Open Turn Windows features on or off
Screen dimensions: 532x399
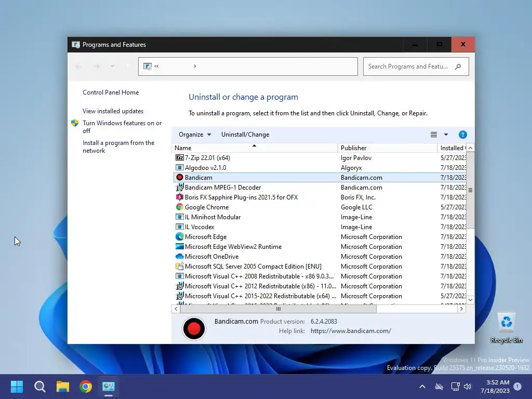click(122, 127)
